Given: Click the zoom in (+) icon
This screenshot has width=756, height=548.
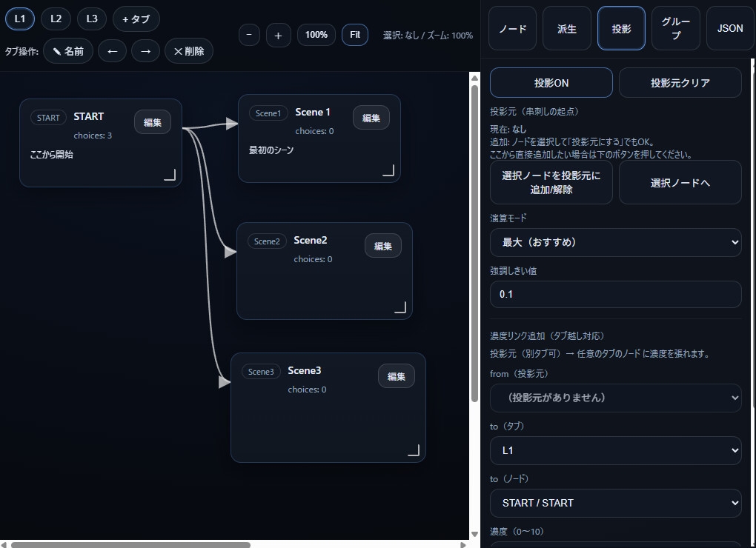Looking at the screenshot, I should click(278, 34).
